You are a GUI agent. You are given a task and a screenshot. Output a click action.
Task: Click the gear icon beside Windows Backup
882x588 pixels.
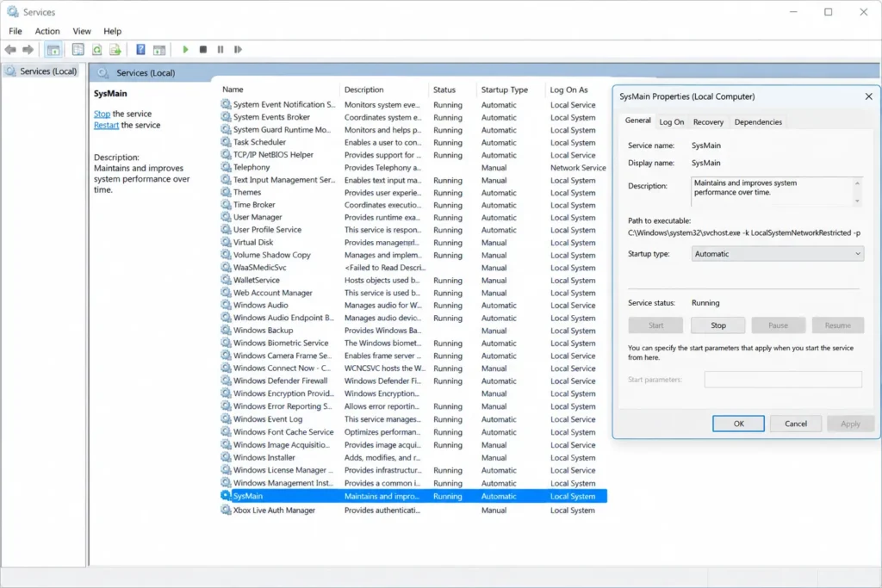226,331
